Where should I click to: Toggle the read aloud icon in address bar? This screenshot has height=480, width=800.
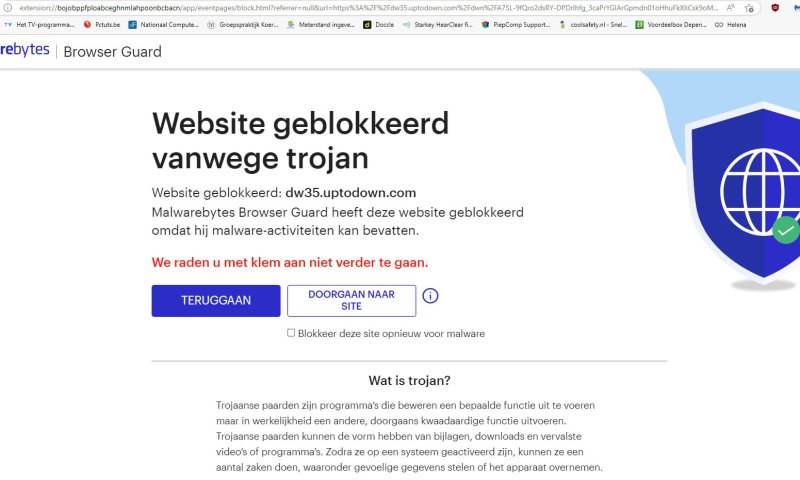tap(731, 8)
